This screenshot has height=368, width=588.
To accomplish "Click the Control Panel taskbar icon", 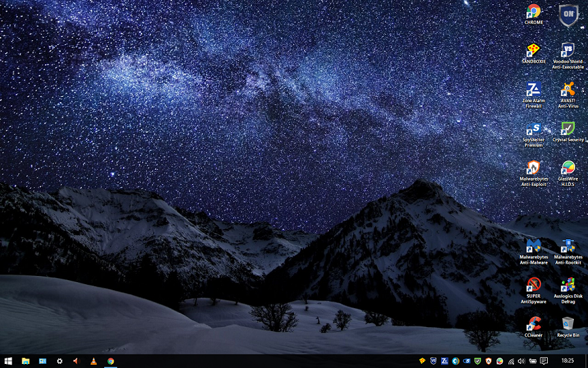I will [x=42, y=361].
